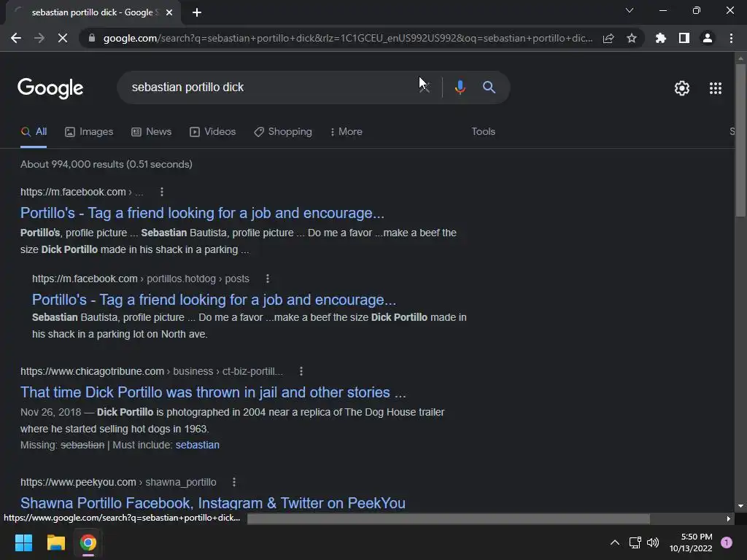
Task: Start voice search with microphone
Action: [x=460, y=87]
